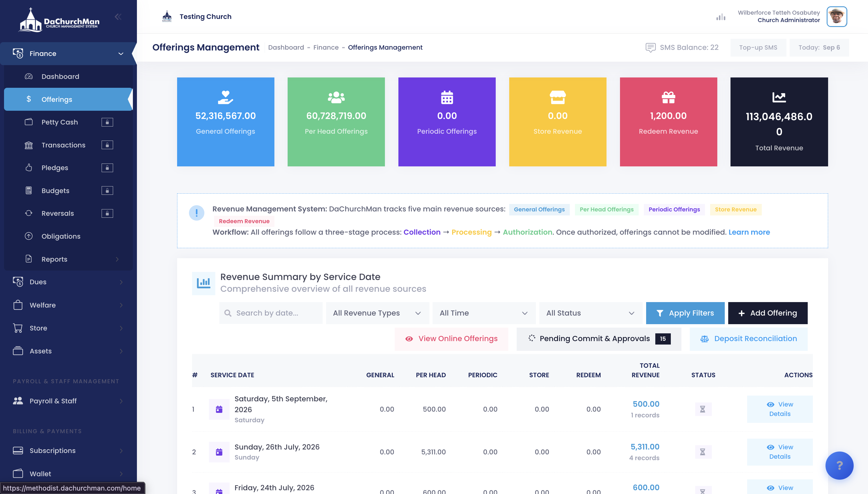Viewport: 868px width, 494px height.
Task: Open Pending Commit & Approvals
Action: point(599,339)
